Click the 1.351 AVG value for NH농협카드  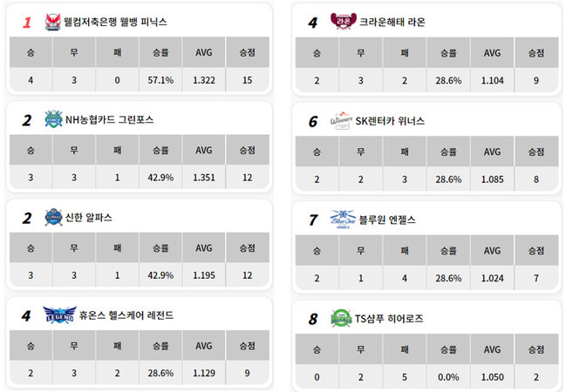[204, 177]
